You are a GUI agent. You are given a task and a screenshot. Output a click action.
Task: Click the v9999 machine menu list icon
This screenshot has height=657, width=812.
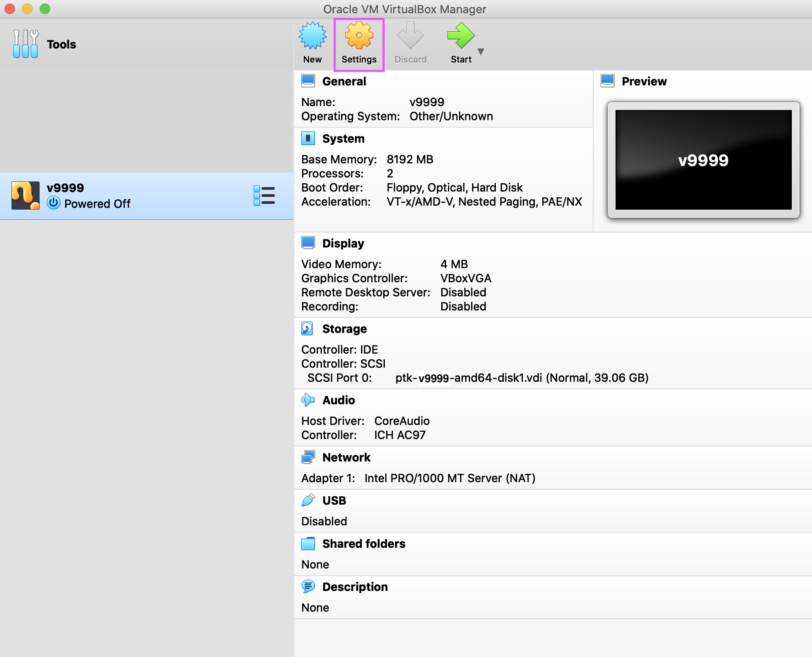click(264, 196)
